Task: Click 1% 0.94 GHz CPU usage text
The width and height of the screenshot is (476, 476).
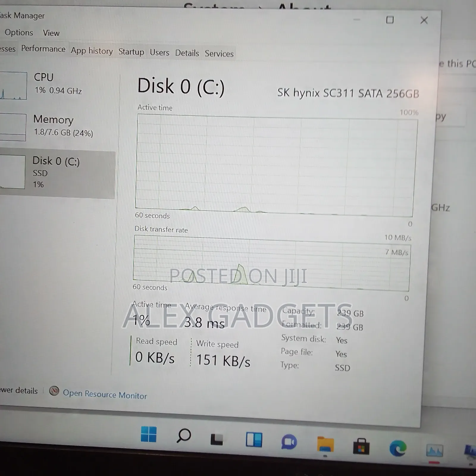Action: pyautogui.click(x=58, y=90)
